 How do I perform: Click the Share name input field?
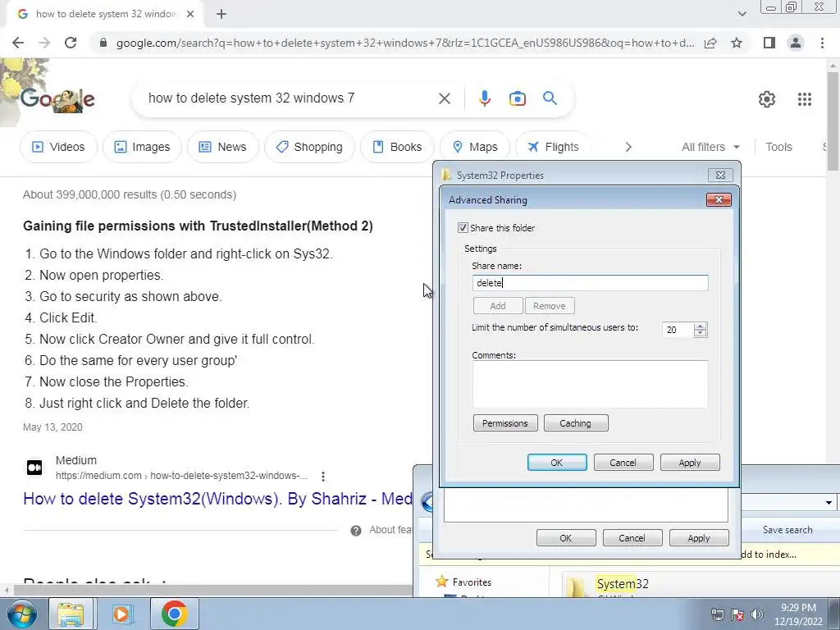click(590, 283)
